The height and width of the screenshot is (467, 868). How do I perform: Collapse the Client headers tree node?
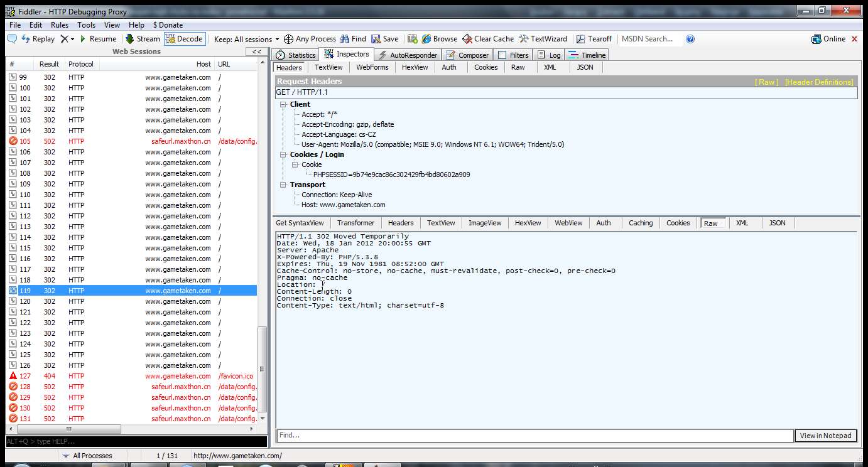283,104
